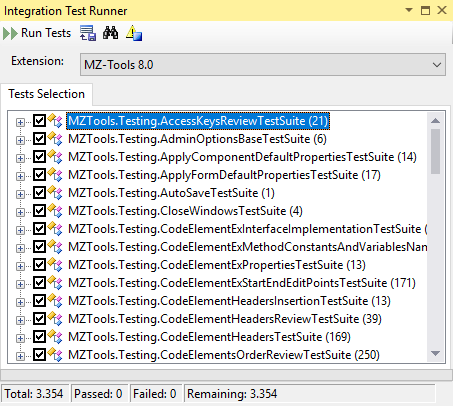
Task: Toggle CodeElementExInterfaceImplementationTestSuite checkbox
Action: tap(39, 229)
